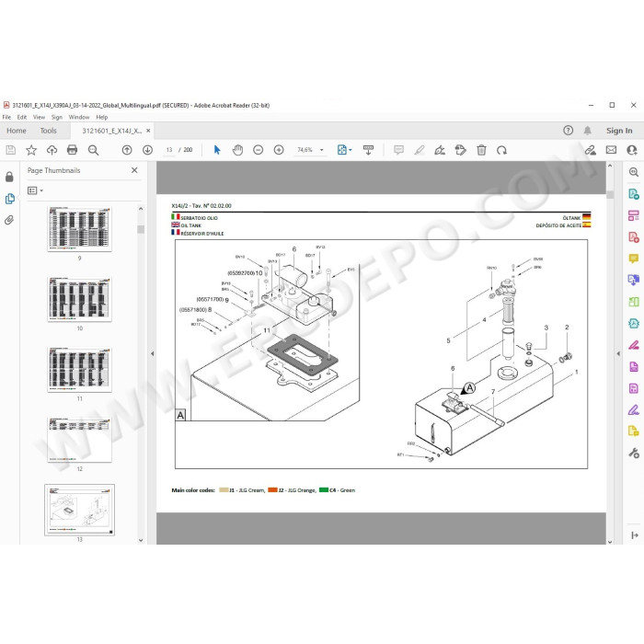The height and width of the screenshot is (644, 644).
Task: Collapse right tools pane arrow
Action: 618,353
